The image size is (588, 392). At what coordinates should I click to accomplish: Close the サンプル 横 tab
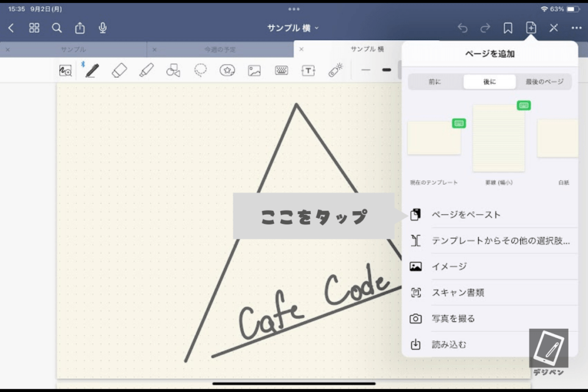[x=301, y=49]
